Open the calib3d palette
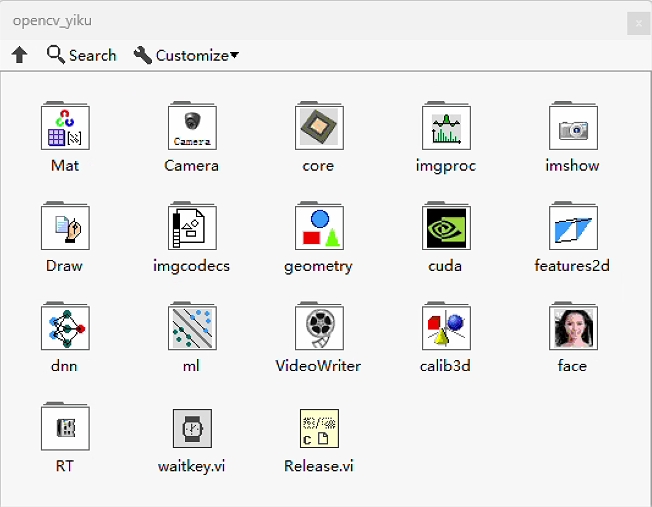 tap(446, 327)
